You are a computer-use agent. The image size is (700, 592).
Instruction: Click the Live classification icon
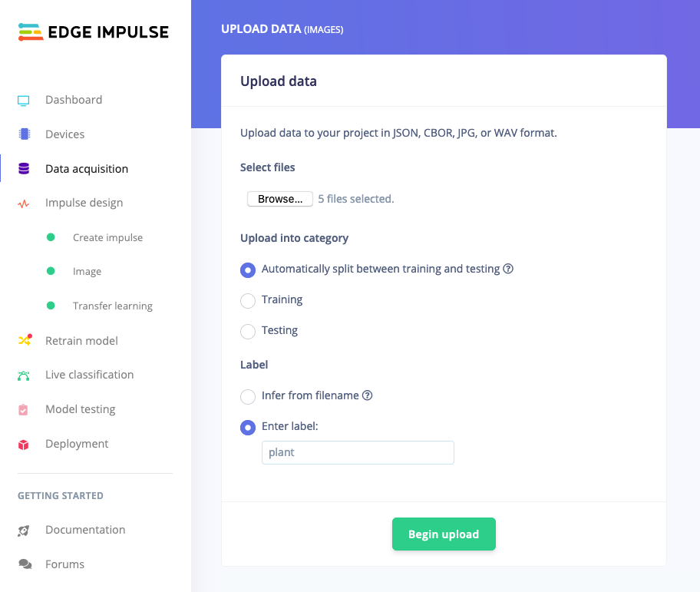pyautogui.click(x=24, y=375)
